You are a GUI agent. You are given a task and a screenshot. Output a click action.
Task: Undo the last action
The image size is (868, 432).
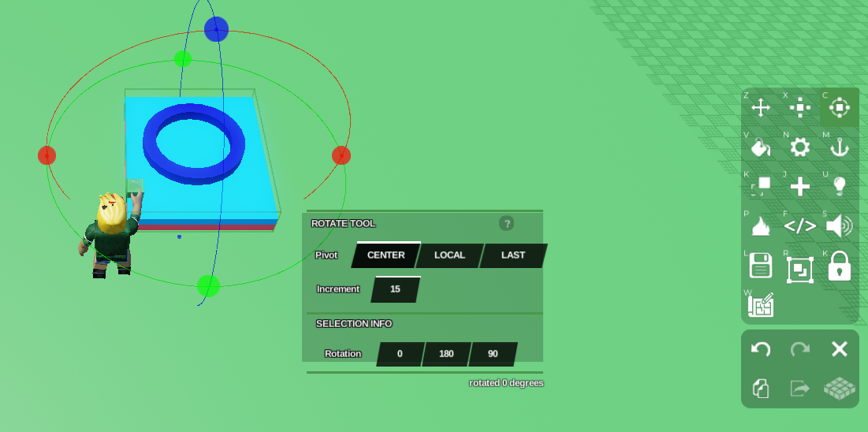click(x=761, y=349)
